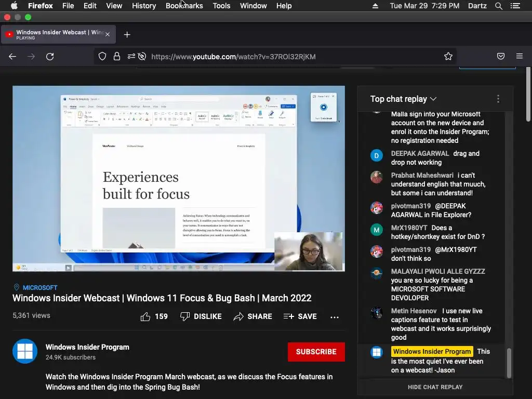Open the Firefox hamburger menu
The image size is (532, 399).
point(520,56)
